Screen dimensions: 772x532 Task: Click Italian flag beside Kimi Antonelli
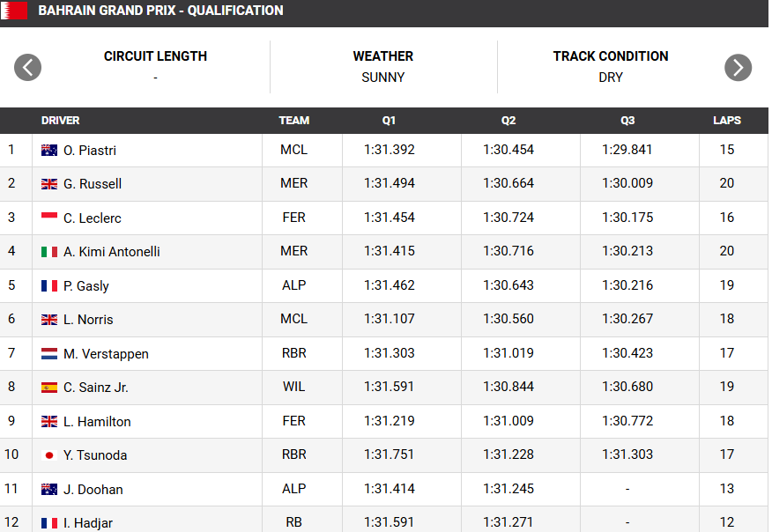pyautogui.click(x=49, y=252)
